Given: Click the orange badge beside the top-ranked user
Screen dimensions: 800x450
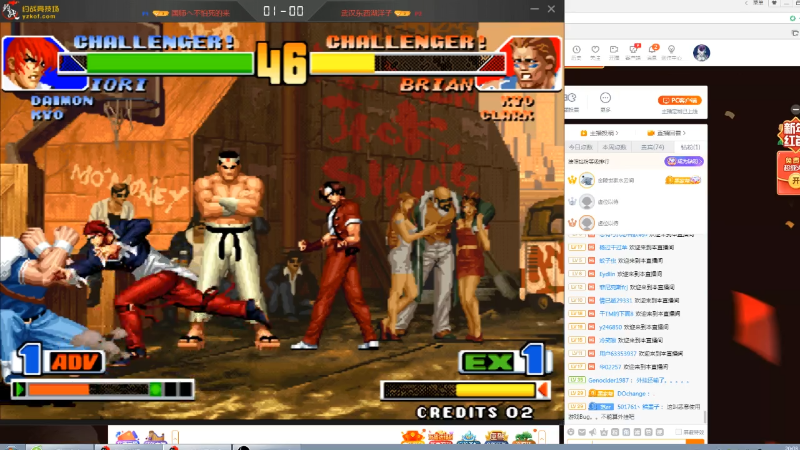Looking at the screenshot, I should point(683,180).
